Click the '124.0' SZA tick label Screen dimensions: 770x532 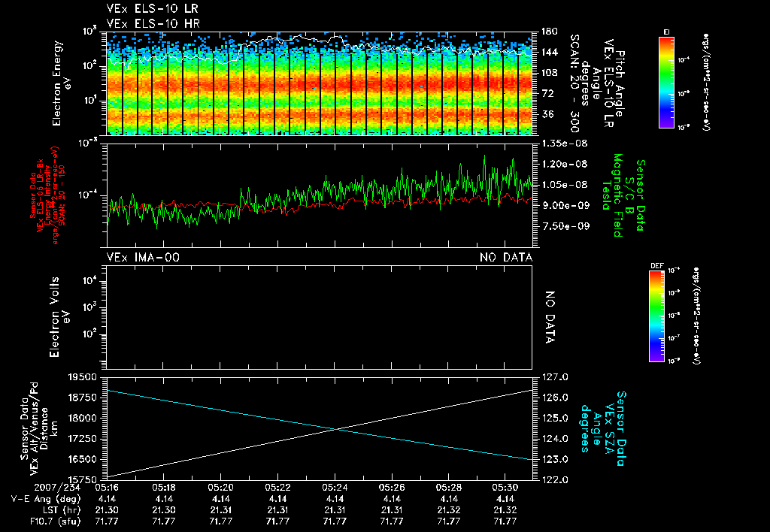tap(554, 439)
